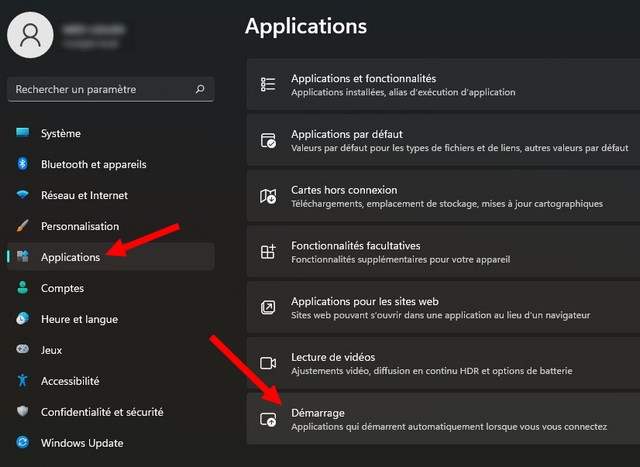Click the Applications pour les sites web icon
640x467 pixels.
point(268,307)
